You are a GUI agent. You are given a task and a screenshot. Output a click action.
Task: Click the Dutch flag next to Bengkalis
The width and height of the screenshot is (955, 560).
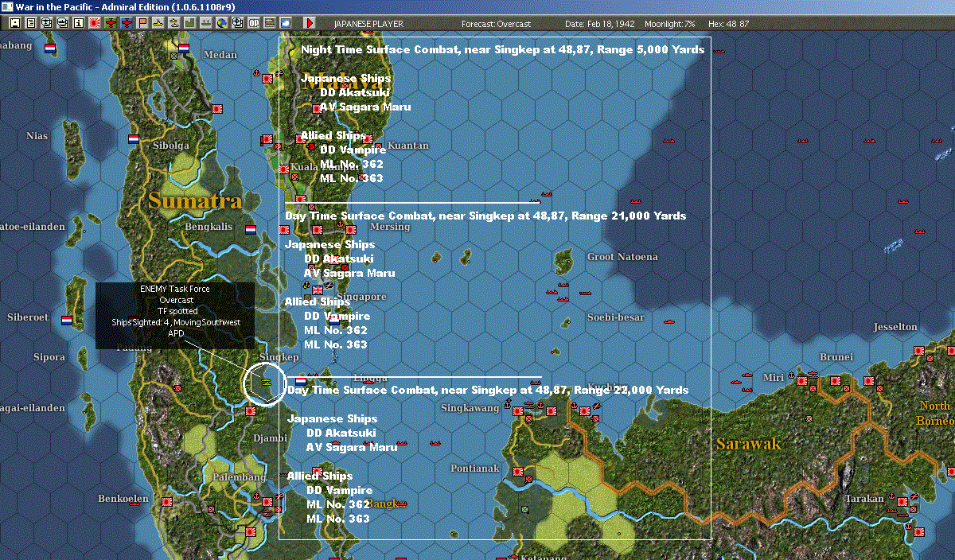pos(251,228)
